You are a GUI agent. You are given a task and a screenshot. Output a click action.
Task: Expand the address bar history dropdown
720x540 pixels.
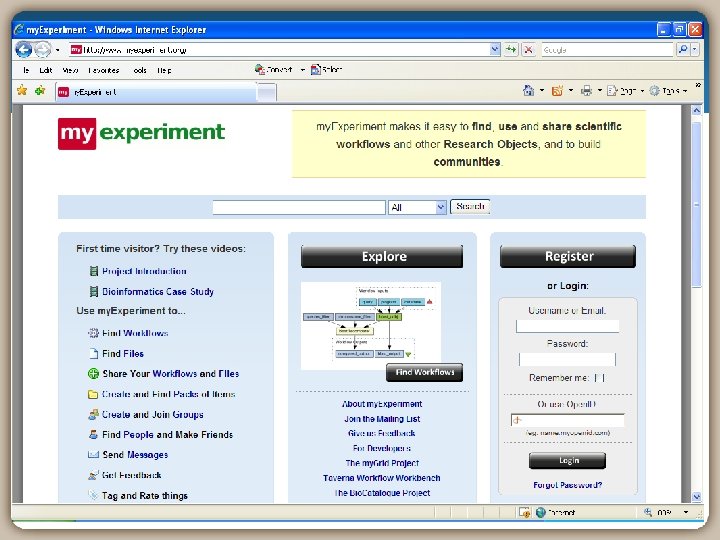[x=495, y=49]
